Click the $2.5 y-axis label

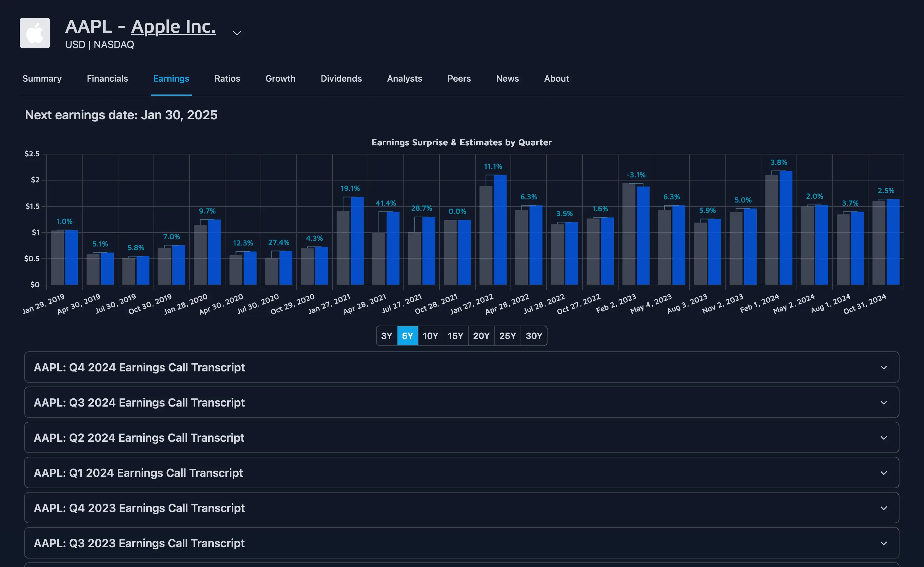click(x=32, y=154)
